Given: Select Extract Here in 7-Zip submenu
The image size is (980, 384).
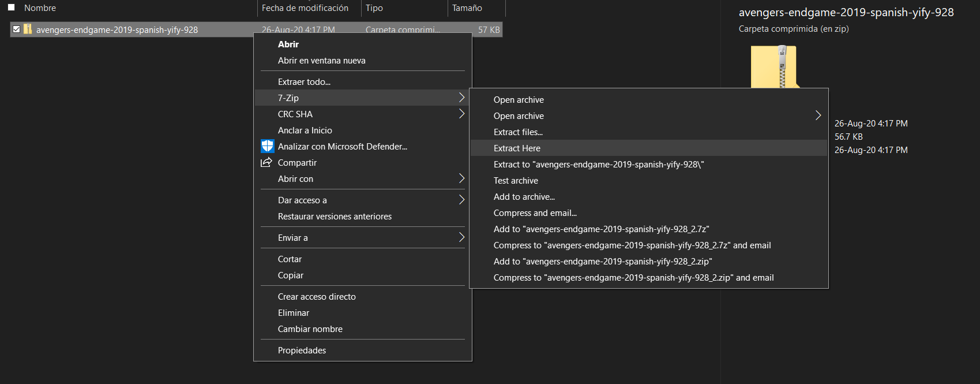Looking at the screenshot, I should 649,148.
